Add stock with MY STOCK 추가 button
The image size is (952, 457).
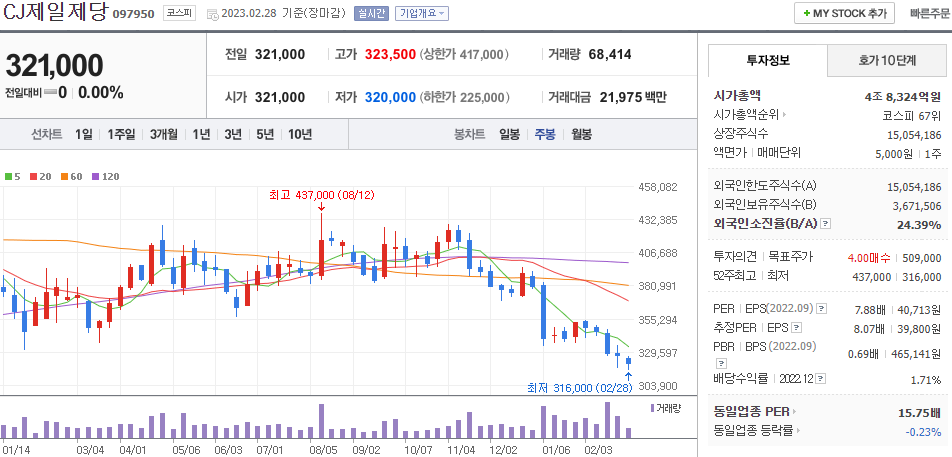pyautogui.click(x=844, y=13)
